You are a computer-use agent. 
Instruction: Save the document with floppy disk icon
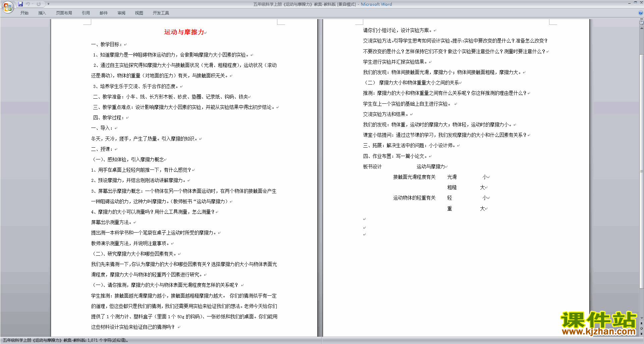click(20, 4)
